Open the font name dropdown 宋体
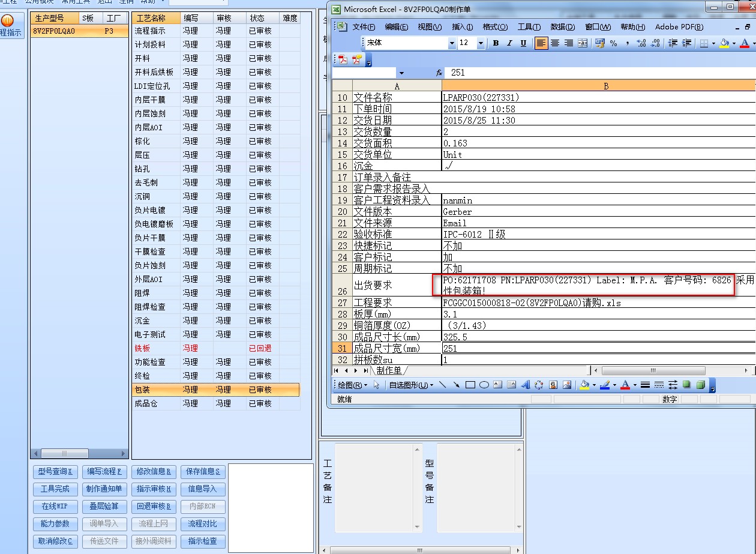Viewport: 756px width, 554px height. 452,43
